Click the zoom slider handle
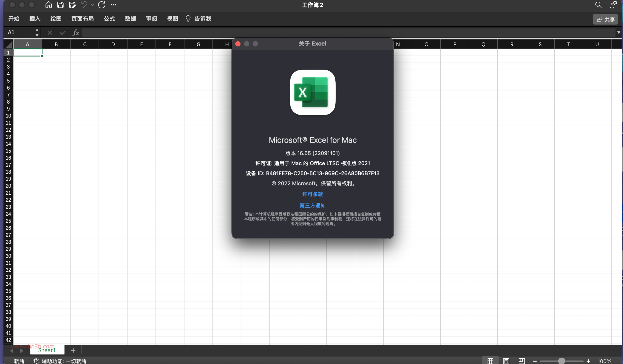This screenshot has height=364, width=623. [x=561, y=361]
